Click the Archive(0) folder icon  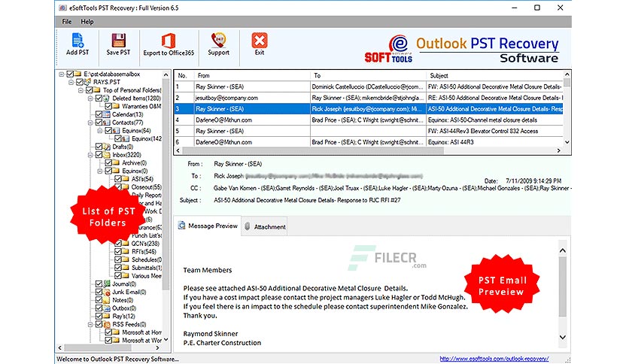tap(116, 162)
